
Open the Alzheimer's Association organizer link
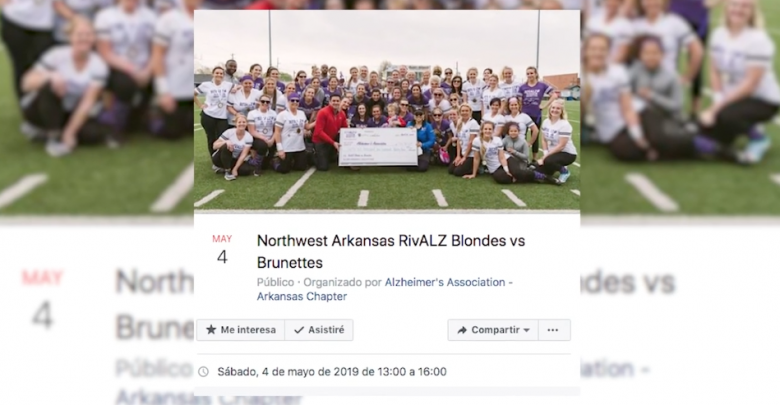pos(445,282)
